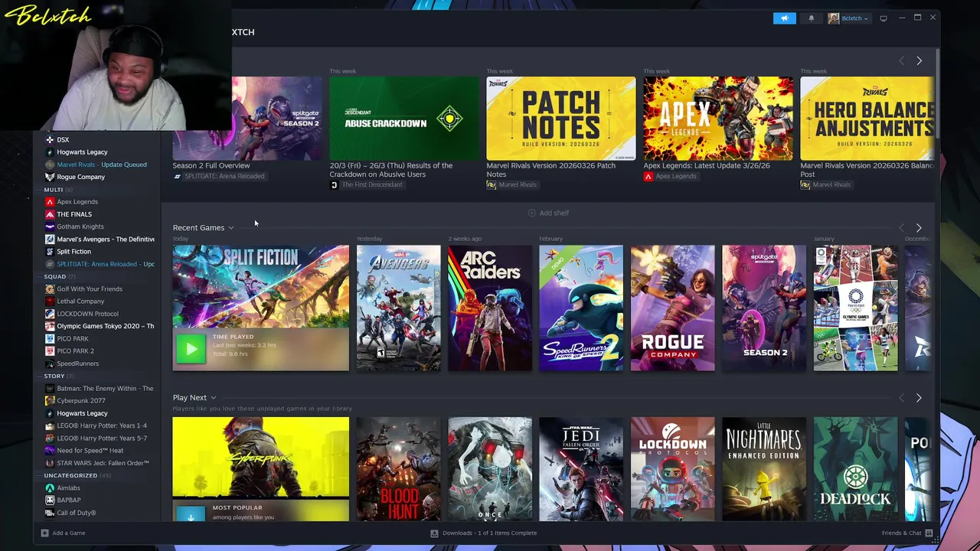The image size is (980, 551).
Task: Click THE FINALS sidebar game icon
Action: [50, 214]
